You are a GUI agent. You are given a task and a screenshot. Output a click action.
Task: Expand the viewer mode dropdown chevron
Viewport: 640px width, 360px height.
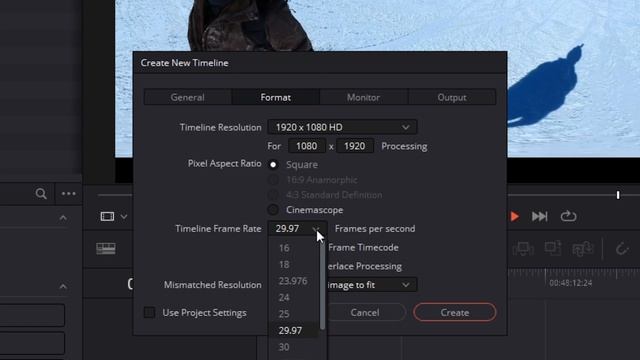[x=124, y=217]
